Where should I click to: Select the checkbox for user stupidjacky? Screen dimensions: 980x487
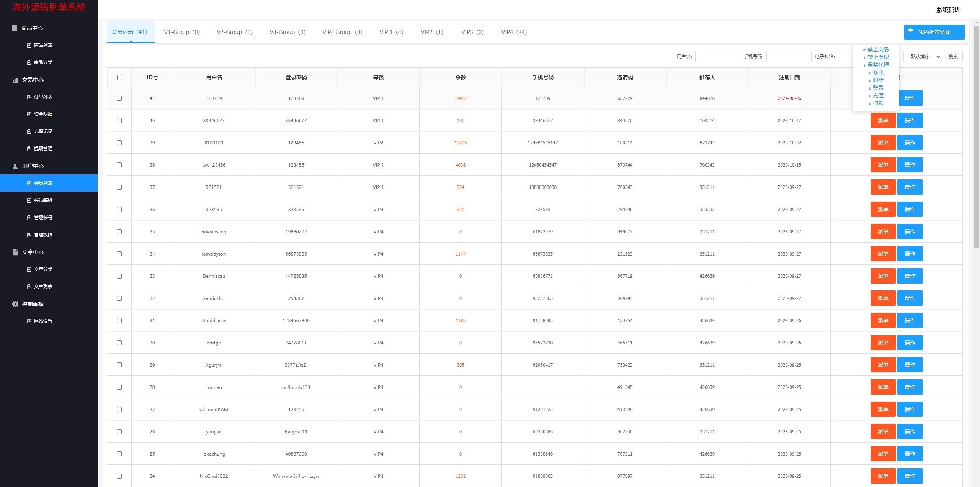click(x=119, y=321)
